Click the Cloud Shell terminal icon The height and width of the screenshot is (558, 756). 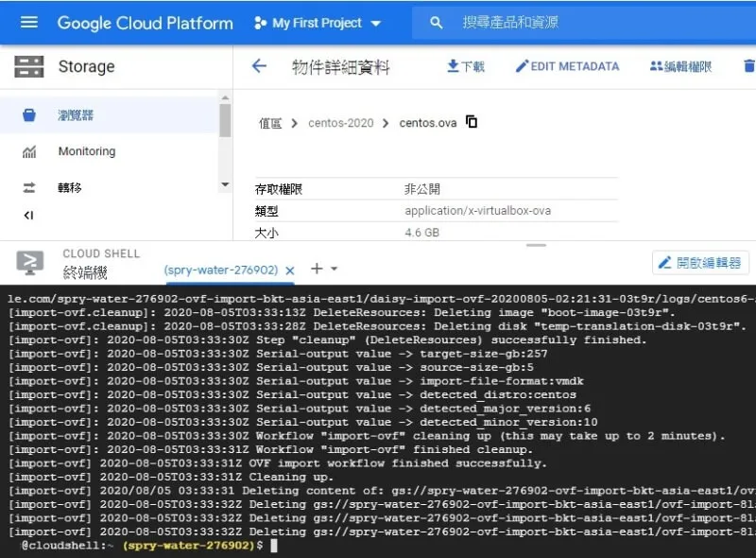click(x=29, y=263)
